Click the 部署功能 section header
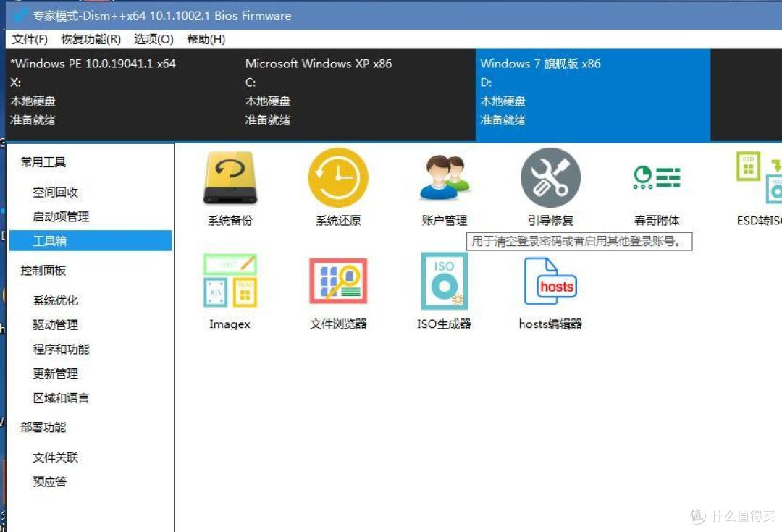 coord(43,427)
